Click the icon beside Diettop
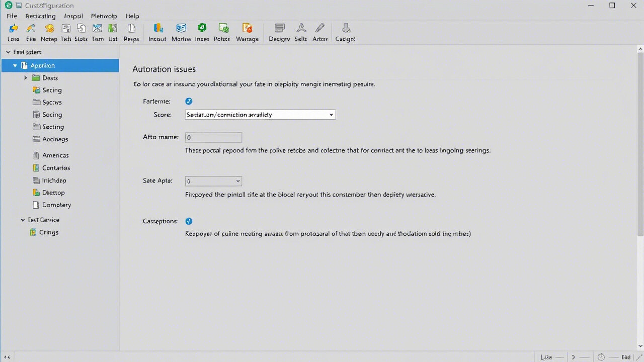The height and width of the screenshot is (362, 644). [36, 193]
